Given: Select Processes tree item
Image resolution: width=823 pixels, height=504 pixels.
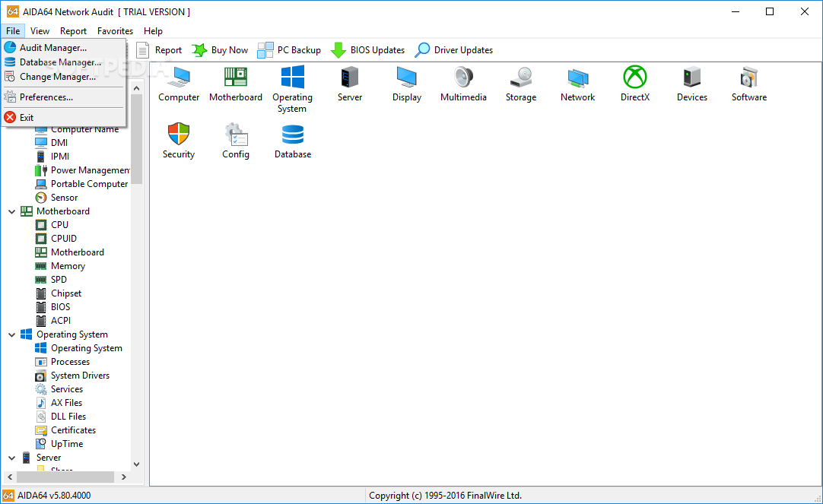Looking at the screenshot, I should [62, 362].
